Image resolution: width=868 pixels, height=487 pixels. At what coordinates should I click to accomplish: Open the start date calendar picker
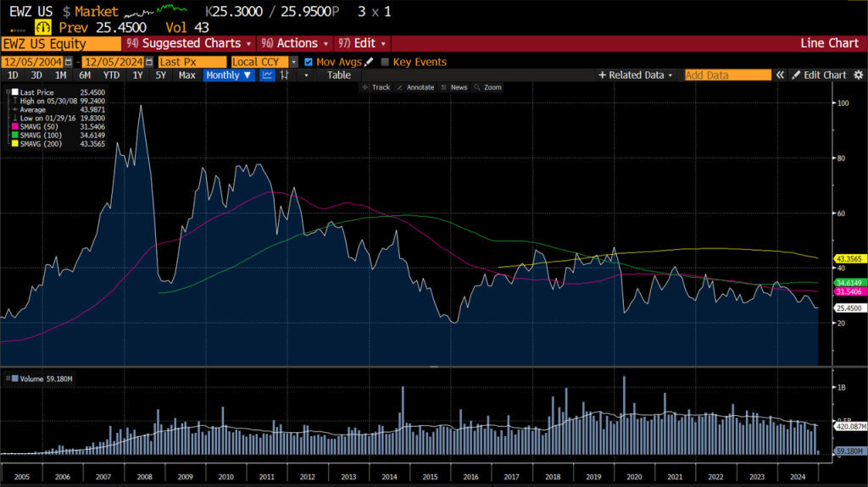click(x=69, y=62)
